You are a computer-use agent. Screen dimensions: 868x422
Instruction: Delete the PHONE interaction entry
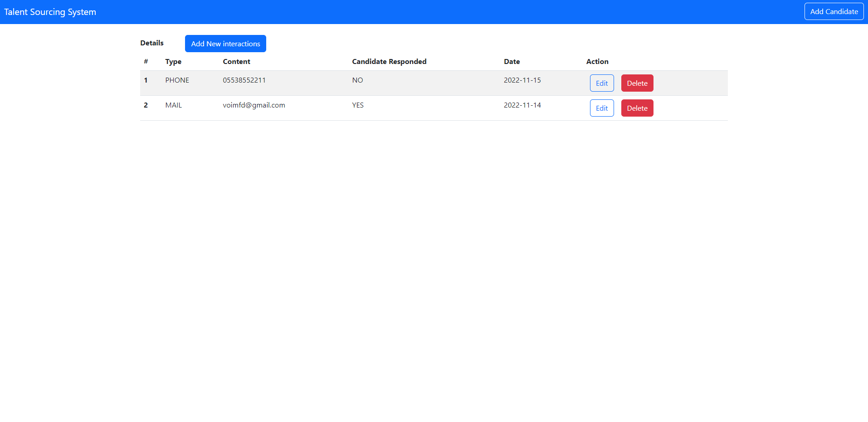click(x=637, y=83)
